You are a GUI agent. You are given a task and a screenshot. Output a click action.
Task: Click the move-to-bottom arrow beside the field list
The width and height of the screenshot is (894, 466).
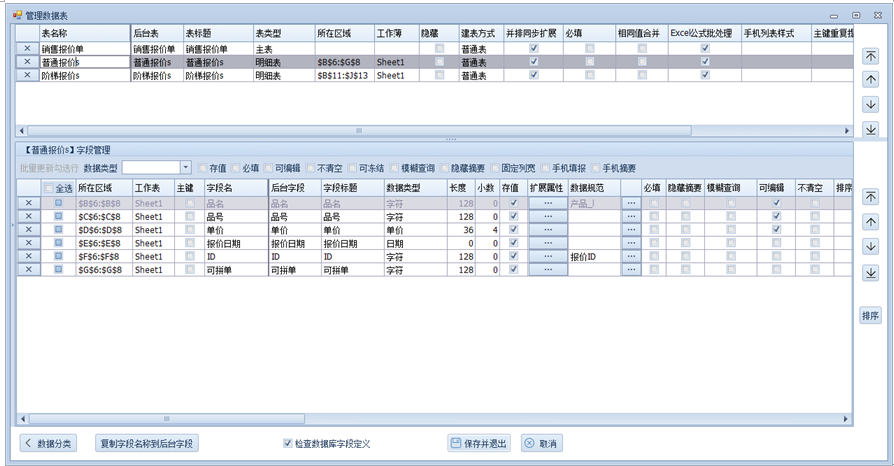click(870, 270)
